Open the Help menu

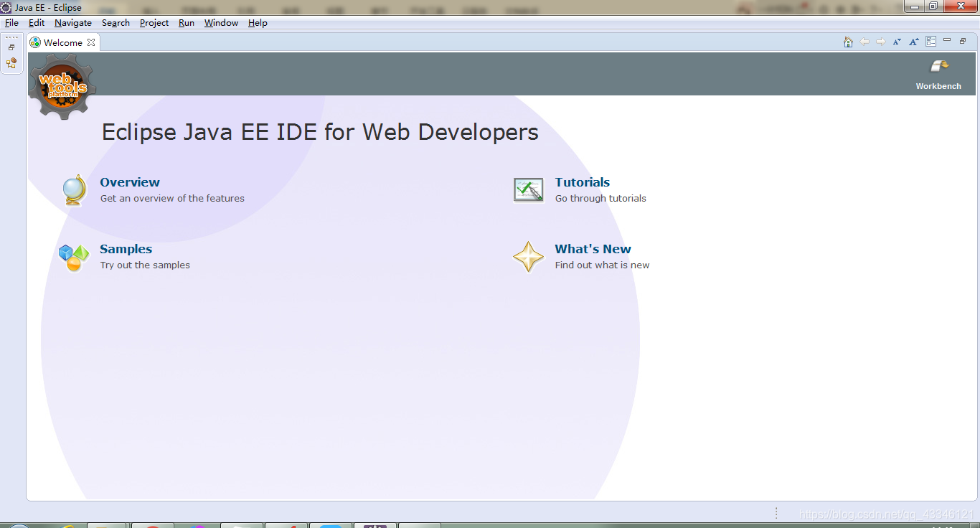[x=258, y=23]
